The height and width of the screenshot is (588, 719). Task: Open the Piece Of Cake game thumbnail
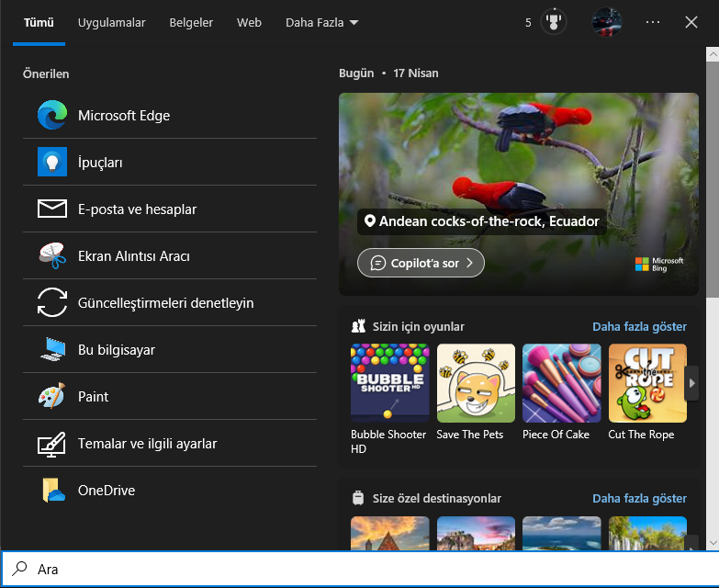pos(562,383)
